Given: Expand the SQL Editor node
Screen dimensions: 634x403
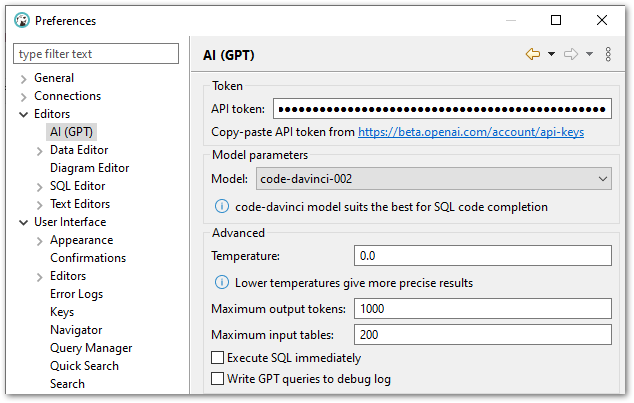Looking at the screenshot, I should (39, 187).
